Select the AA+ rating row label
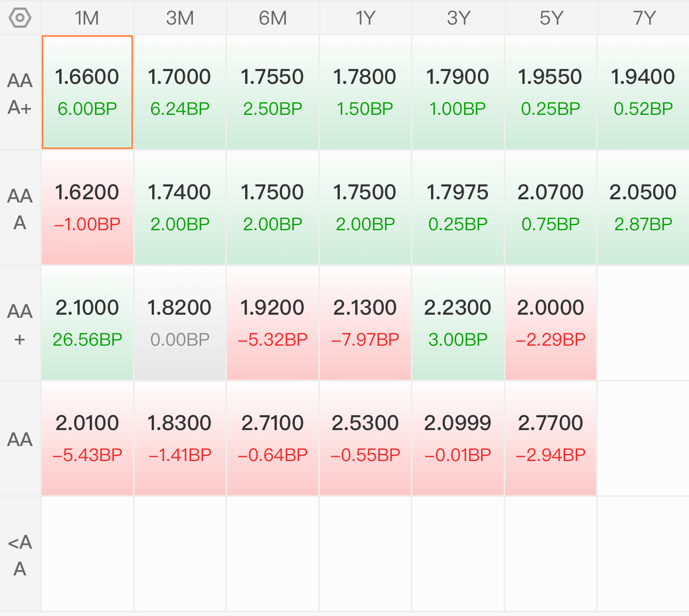The width and height of the screenshot is (689, 616). 20,324
